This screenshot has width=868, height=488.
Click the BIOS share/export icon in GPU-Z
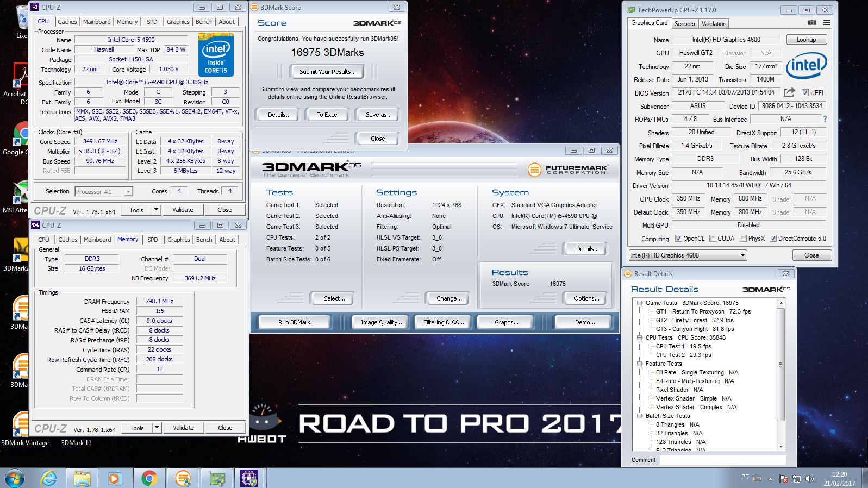(x=790, y=92)
